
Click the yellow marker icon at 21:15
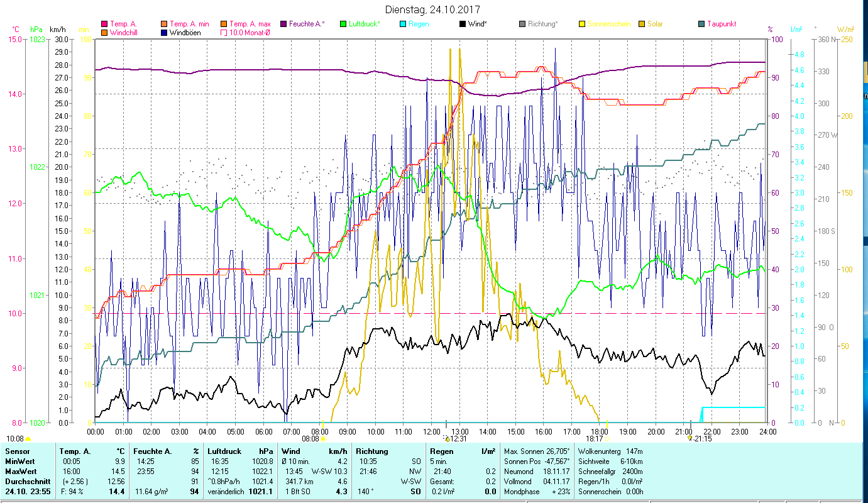coord(689,438)
